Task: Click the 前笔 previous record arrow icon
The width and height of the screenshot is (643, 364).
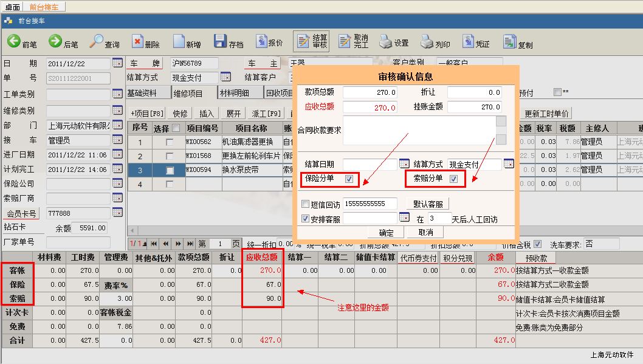Action: pyautogui.click(x=14, y=41)
